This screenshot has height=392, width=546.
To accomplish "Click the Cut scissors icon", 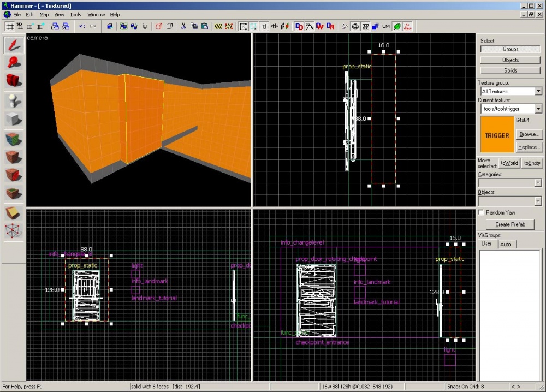I will click(x=183, y=26).
